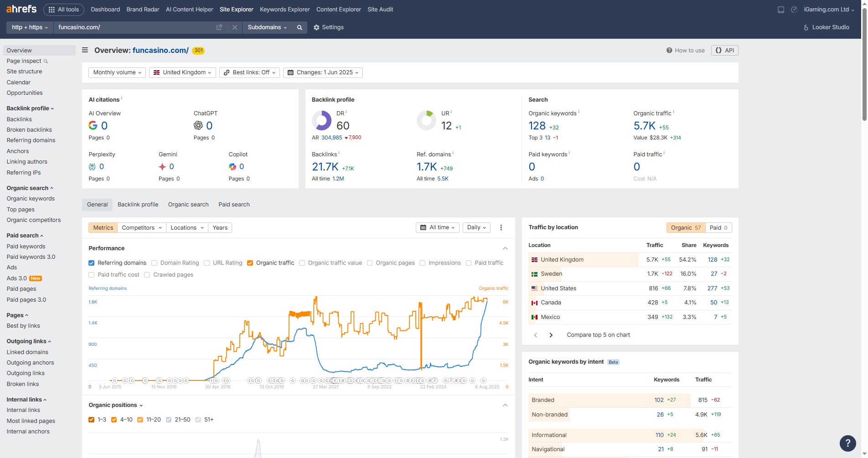The height and width of the screenshot is (458, 868).
Task: Go to next page in Traffic by location
Action: [551, 335]
